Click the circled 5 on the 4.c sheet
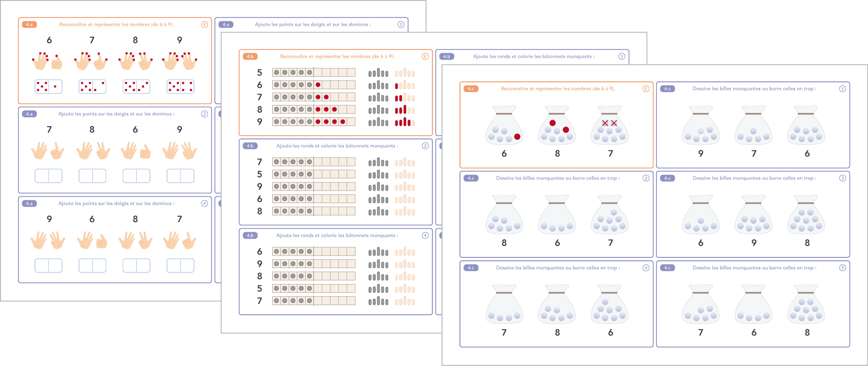 [842, 268]
